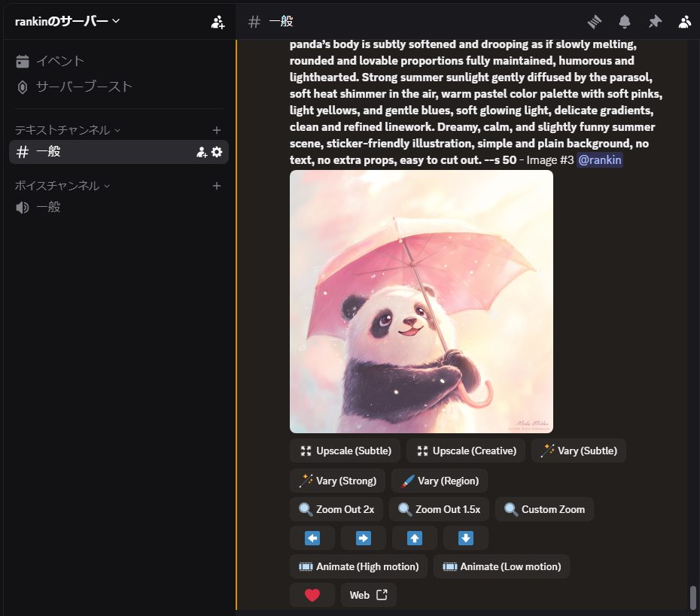
Task: Open the generated panda umbrella image
Action: click(421, 301)
